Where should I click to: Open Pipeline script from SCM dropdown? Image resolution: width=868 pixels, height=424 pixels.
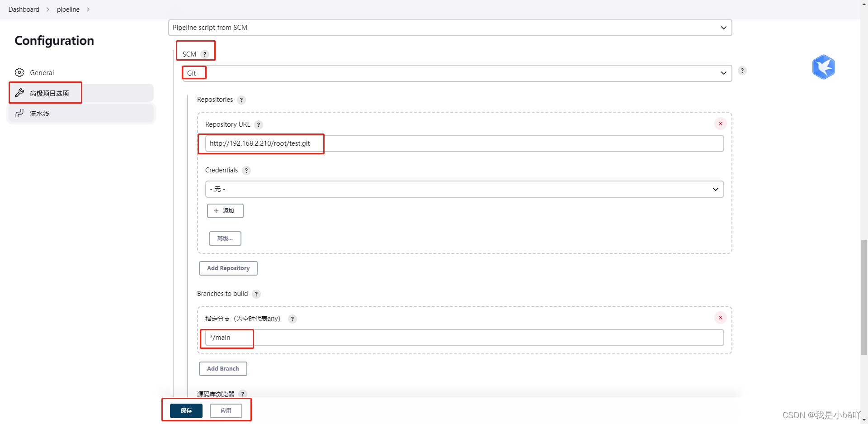point(450,28)
